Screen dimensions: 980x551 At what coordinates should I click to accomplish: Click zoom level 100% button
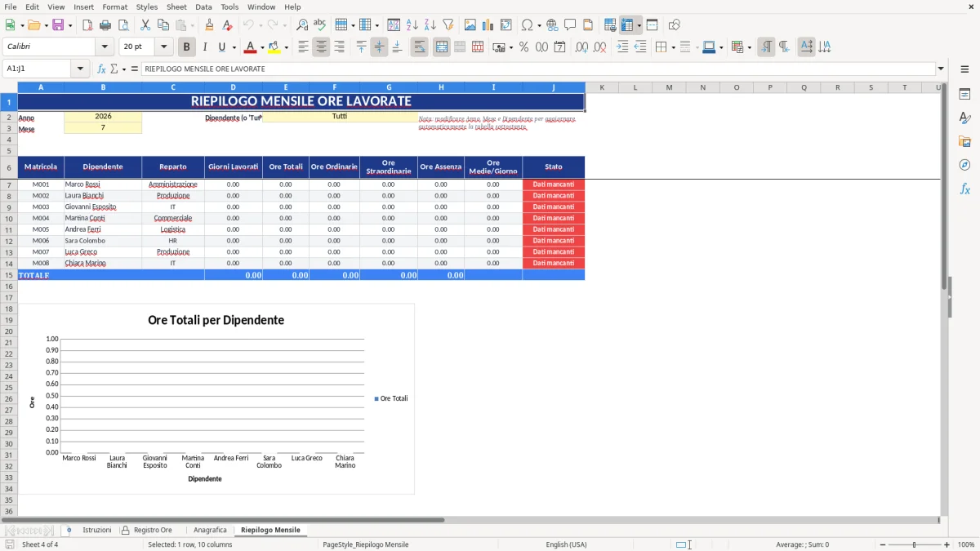tap(966, 544)
